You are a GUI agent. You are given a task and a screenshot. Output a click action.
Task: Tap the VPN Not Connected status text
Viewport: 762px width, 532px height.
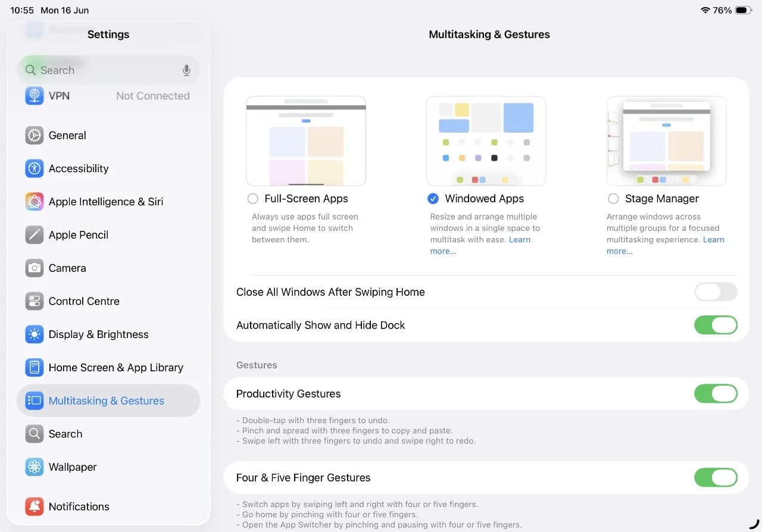pyautogui.click(x=153, y=96)
